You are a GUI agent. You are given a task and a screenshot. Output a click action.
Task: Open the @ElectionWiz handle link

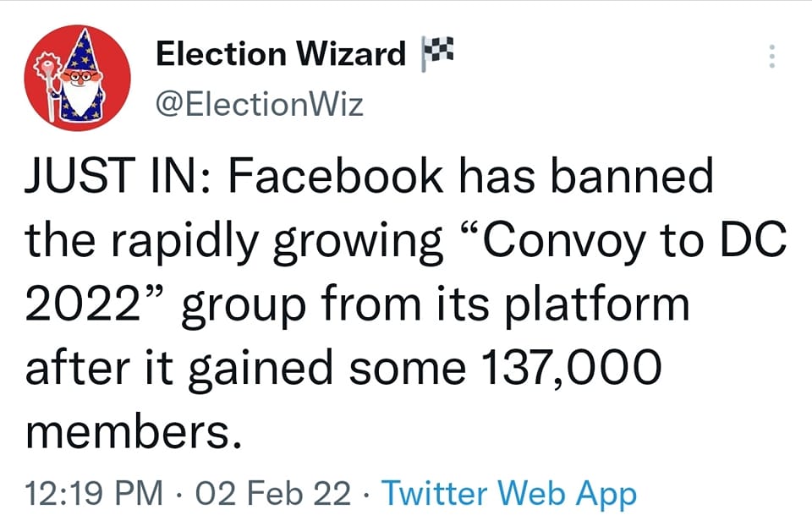point(260,105)
